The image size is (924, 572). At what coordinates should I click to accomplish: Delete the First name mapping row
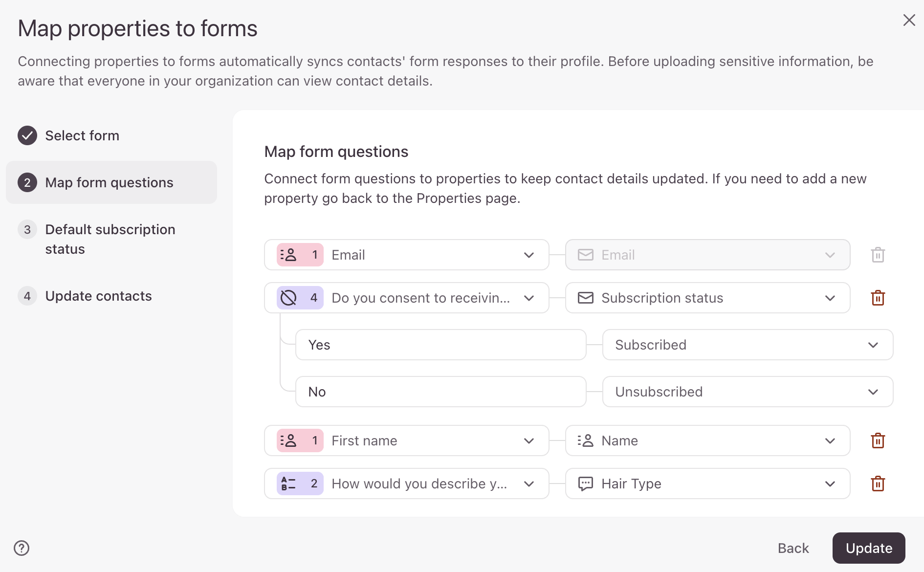(x=878, y=440)
